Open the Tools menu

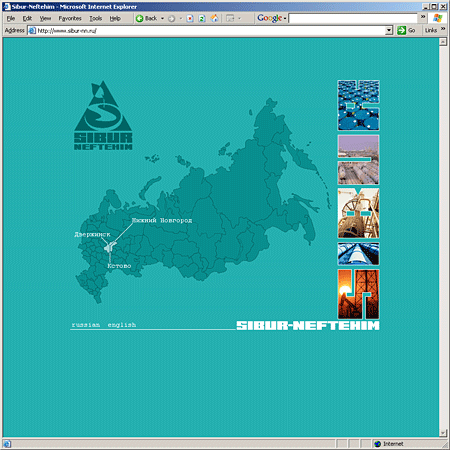tap(96, 18)
